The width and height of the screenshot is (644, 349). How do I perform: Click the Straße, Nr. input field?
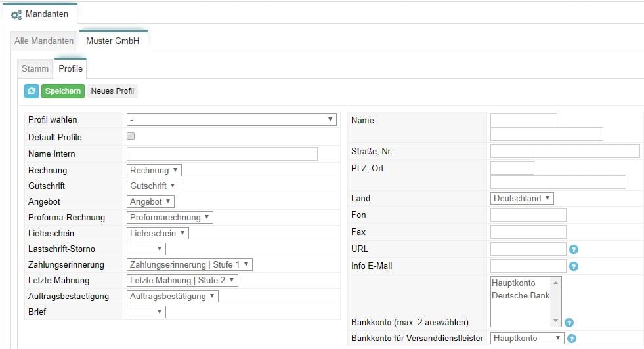coord(565,152)
